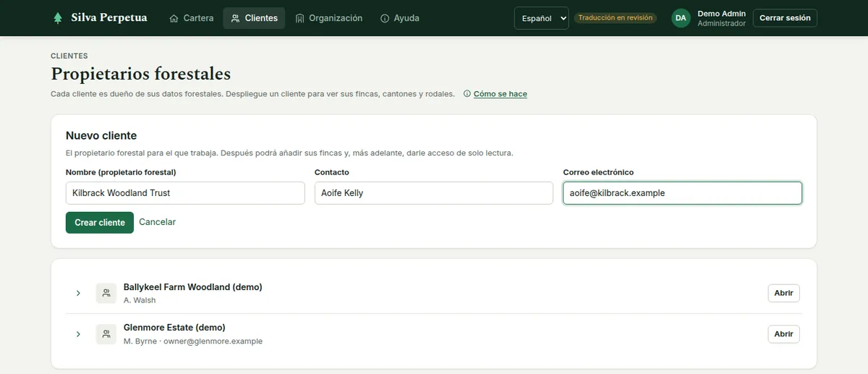Image resolution: width=868 pixels, height=374 pixels.
Task: Open the Ayuda menu item
Action: pyautogui.click(x=399, y=18)
